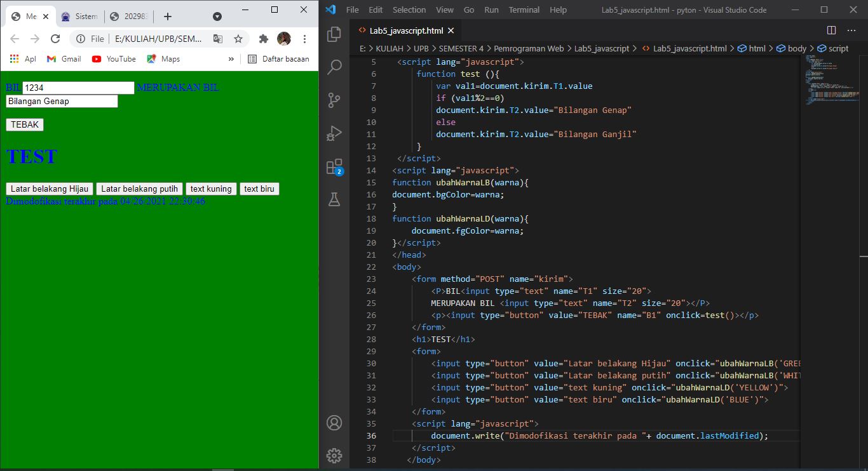Split the editor using the layout icon

coord(831,29)
